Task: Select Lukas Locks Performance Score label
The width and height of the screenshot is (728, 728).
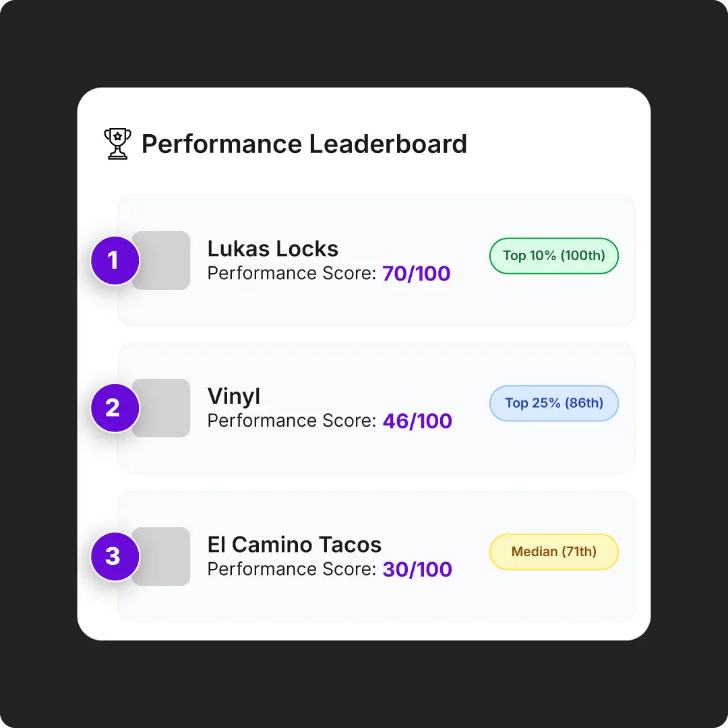Action: (292, 274)
